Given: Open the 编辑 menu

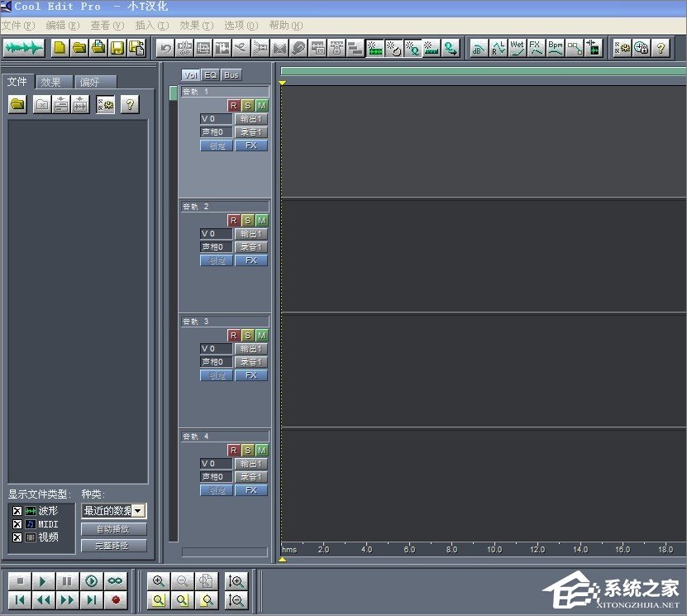Looking at the screenshot, I should point(63,26).
